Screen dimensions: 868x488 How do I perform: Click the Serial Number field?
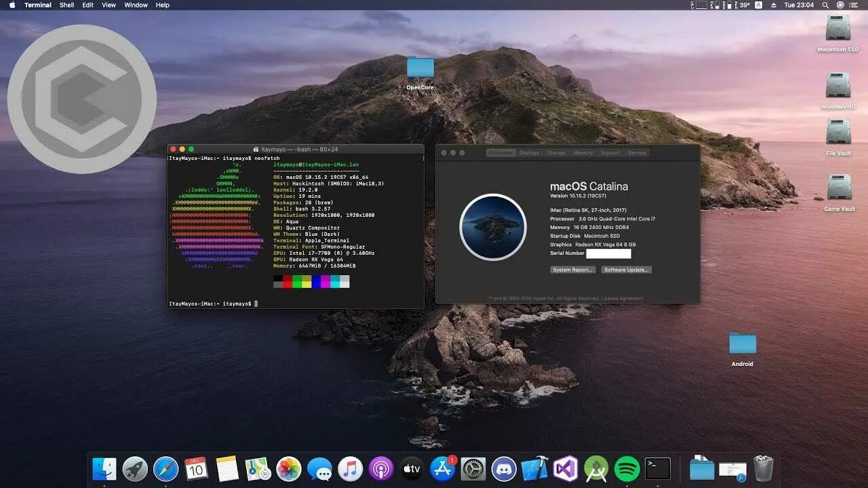click(x=608, y=253)
